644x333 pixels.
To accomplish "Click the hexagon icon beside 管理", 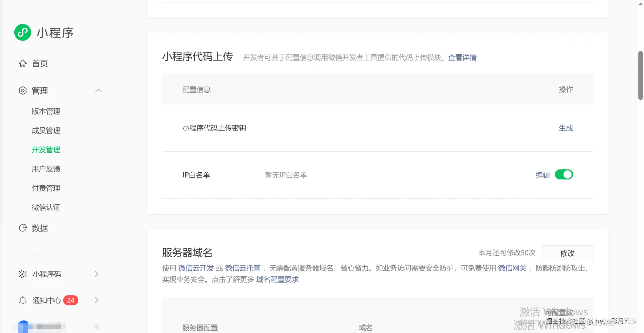I will 23,91.
